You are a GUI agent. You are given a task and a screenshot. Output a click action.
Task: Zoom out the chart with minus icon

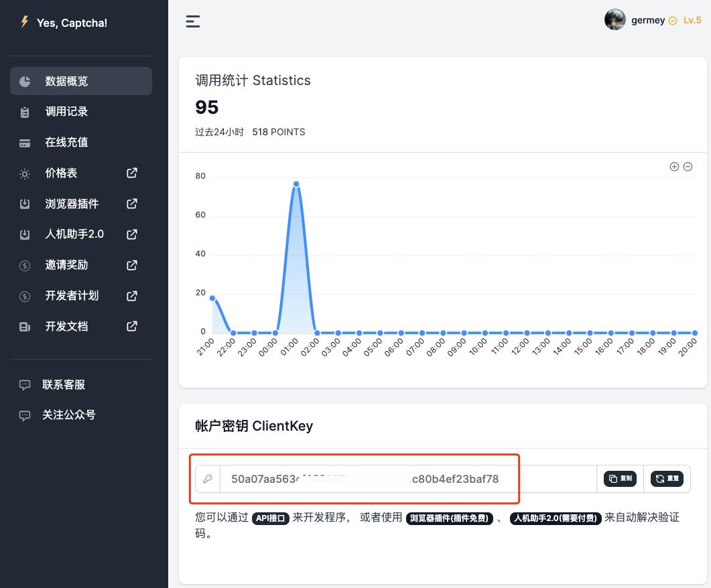(688, 167)
